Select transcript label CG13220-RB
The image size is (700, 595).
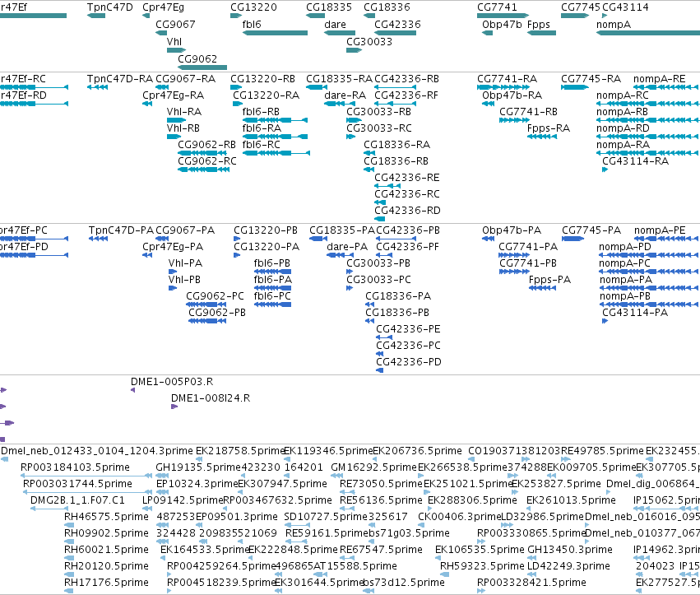(262, 79)
